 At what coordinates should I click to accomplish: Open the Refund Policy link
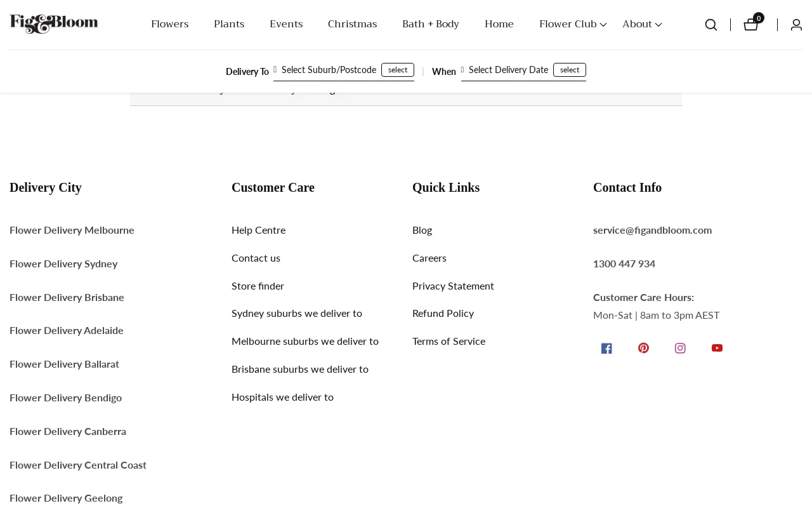point(443,313)
